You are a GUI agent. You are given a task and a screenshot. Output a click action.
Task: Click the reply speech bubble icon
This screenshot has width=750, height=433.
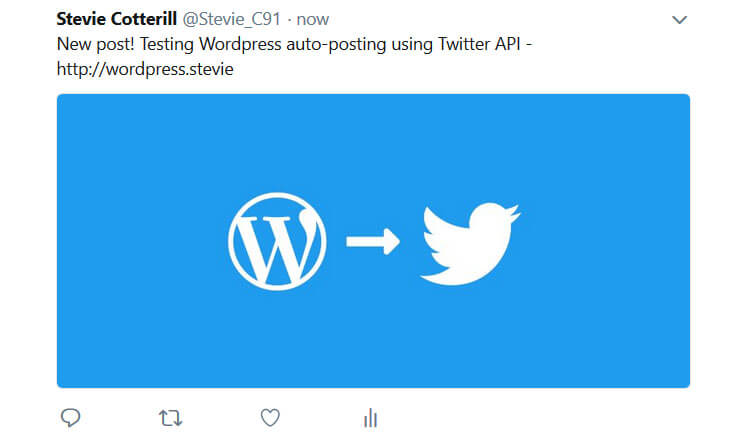tap(70, 418)
